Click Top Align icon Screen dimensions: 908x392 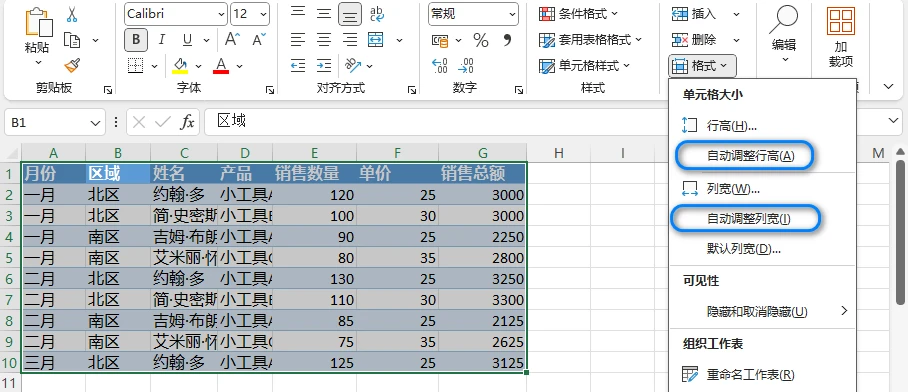click(x=298, y=13)
